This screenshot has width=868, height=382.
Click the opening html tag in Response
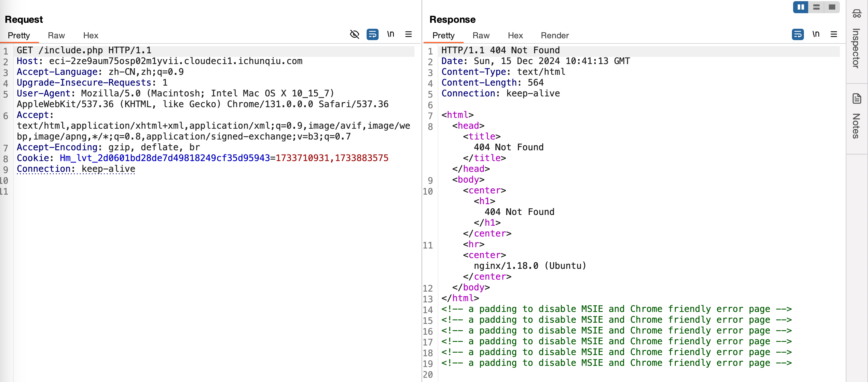coord(457,115)
